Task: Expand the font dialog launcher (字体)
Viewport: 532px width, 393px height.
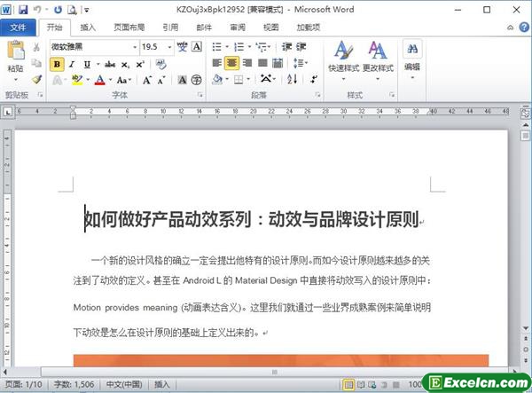Action: [199, 95]
